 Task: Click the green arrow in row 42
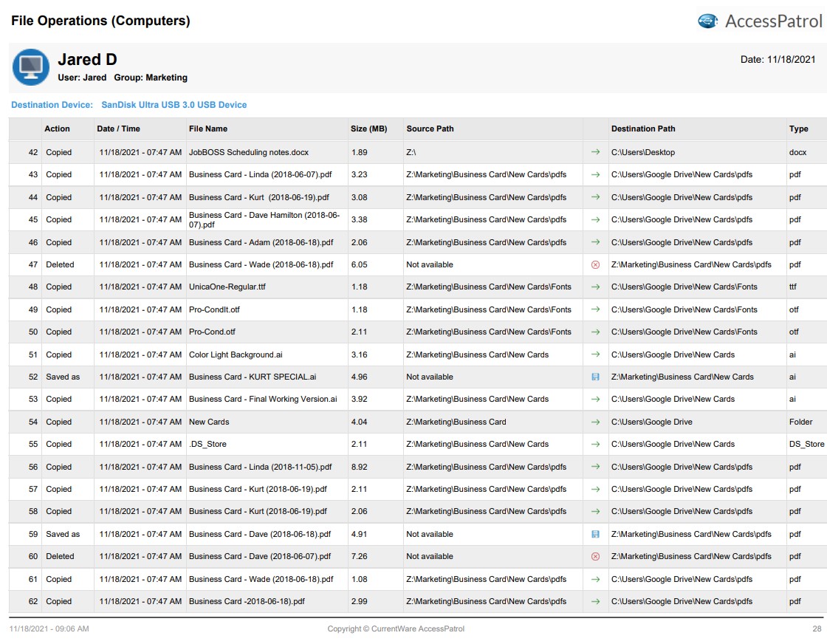pos(595,152)
